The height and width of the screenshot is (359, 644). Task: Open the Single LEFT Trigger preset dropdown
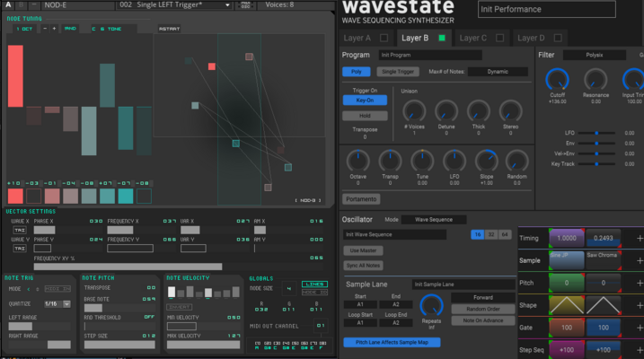tap(227, 5)
